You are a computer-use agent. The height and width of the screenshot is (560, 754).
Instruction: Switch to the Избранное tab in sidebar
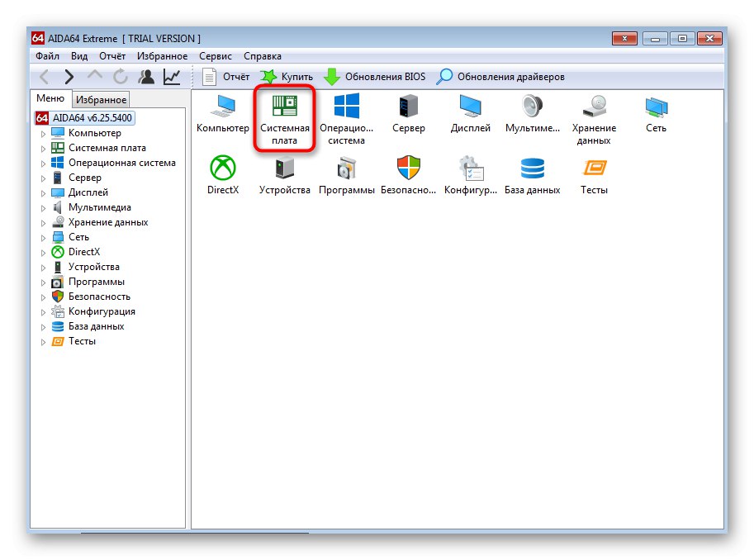tap(101, 100)
